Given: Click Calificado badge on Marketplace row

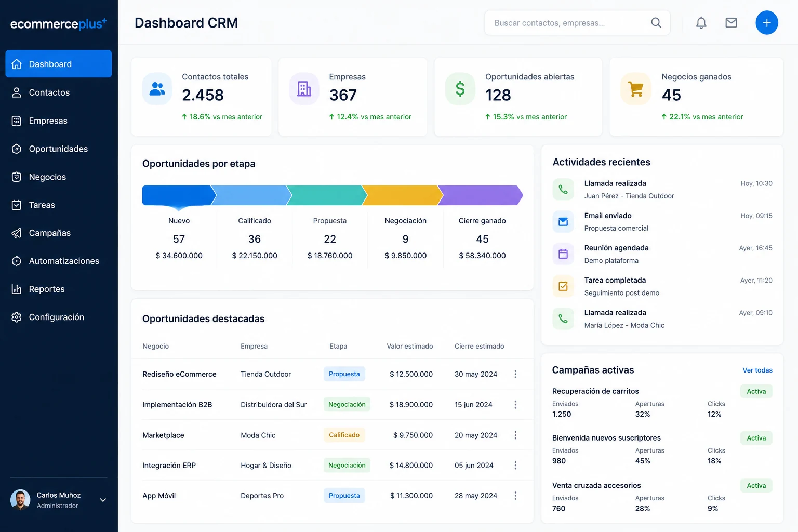Looking at the screenshot, I should [x=344, y=435].
